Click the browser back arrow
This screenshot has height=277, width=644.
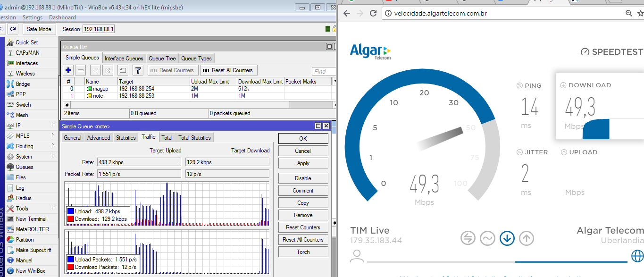click(347, 13)
